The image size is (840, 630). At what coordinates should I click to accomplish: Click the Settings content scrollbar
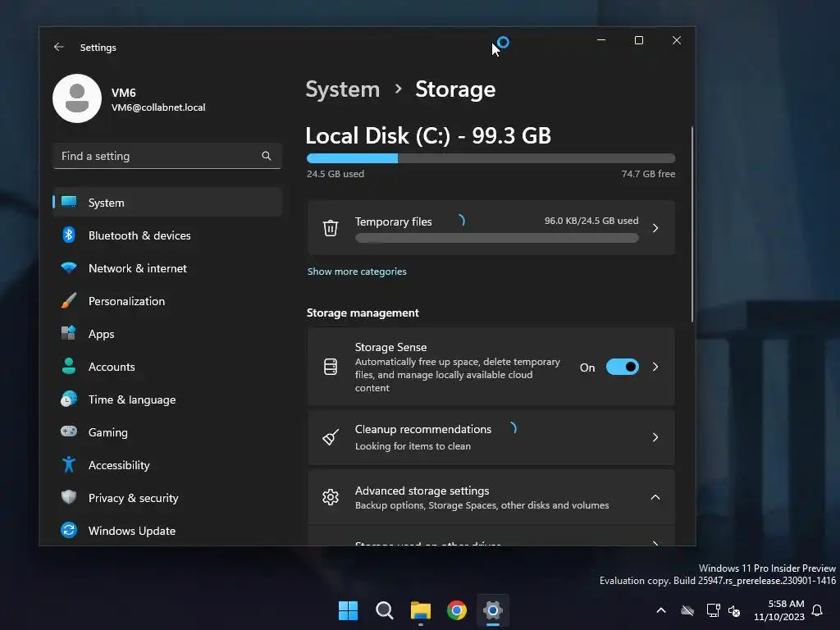coord(692,224)
